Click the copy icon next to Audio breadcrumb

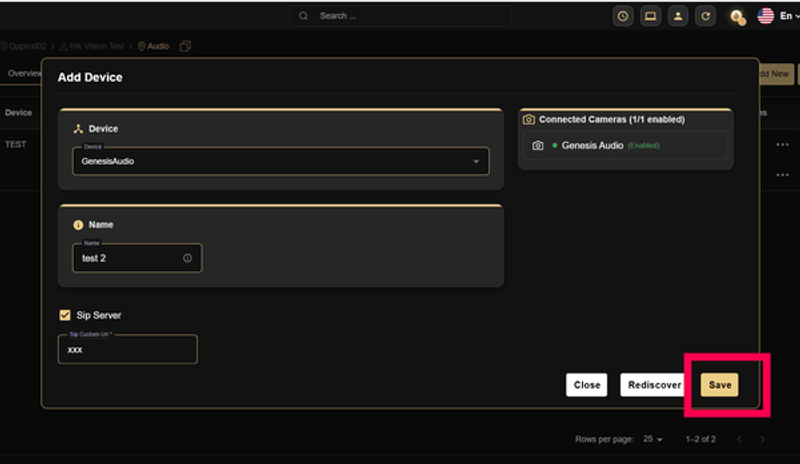(185, 46)
